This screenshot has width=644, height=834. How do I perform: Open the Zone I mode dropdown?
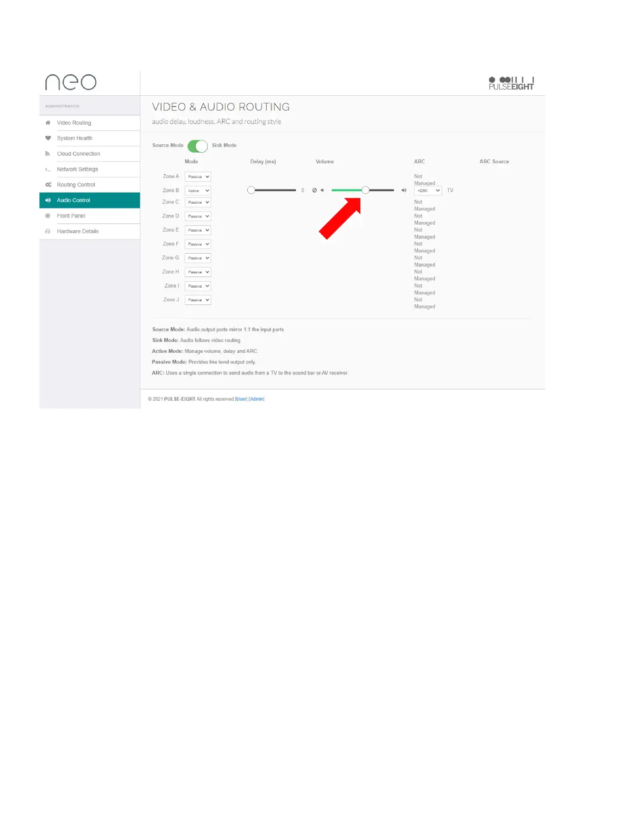click(198, 286)
